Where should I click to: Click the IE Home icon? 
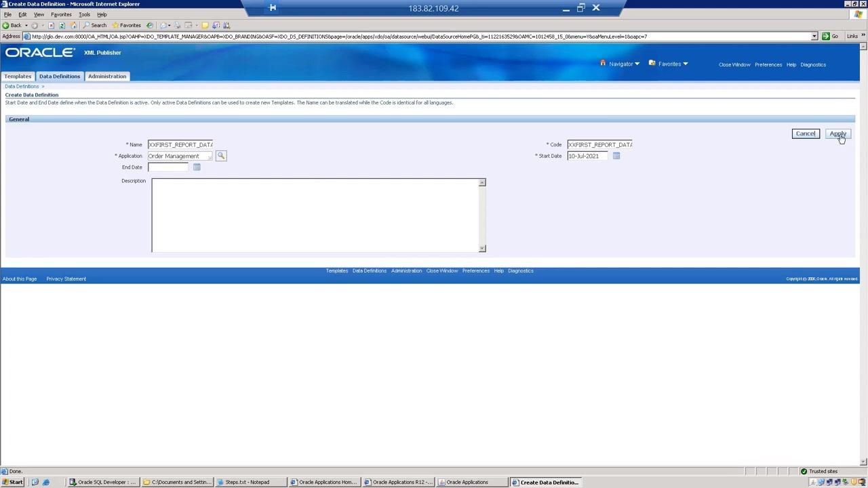[x=73, y=25]
